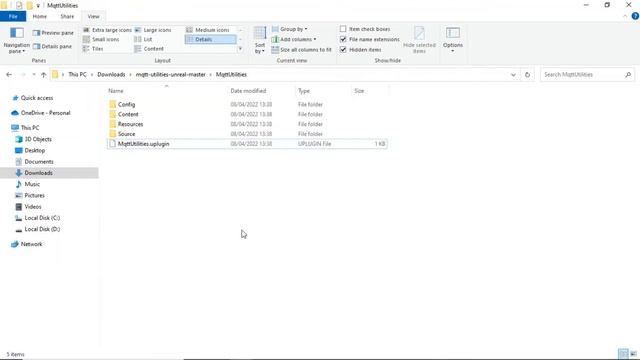Switch to details view status bar icon
This screenshot has height=360, width=640.
[623, 354]
